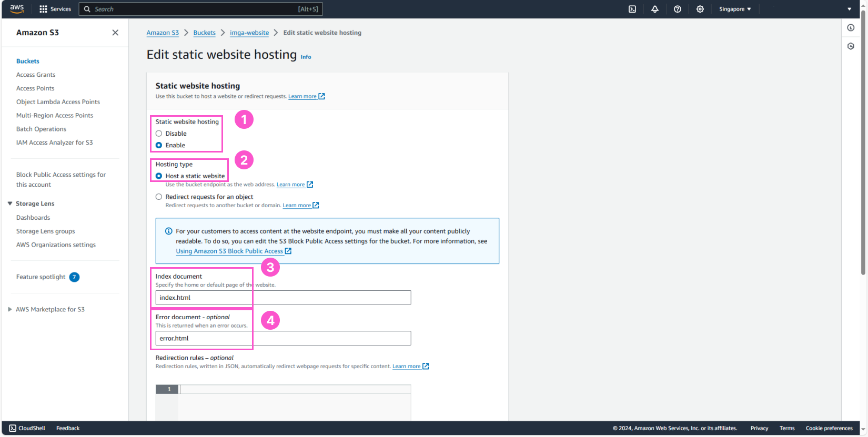Click Feedback in the footer
Image resolution: width=868 pixels, height=437 pixels.
coord(68,428)
